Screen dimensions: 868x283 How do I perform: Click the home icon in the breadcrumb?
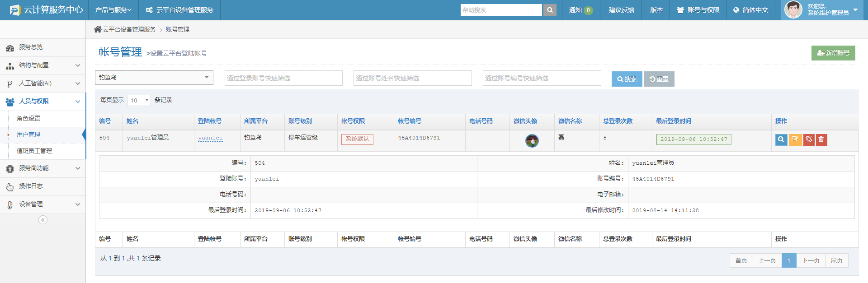tap(98, 29)
